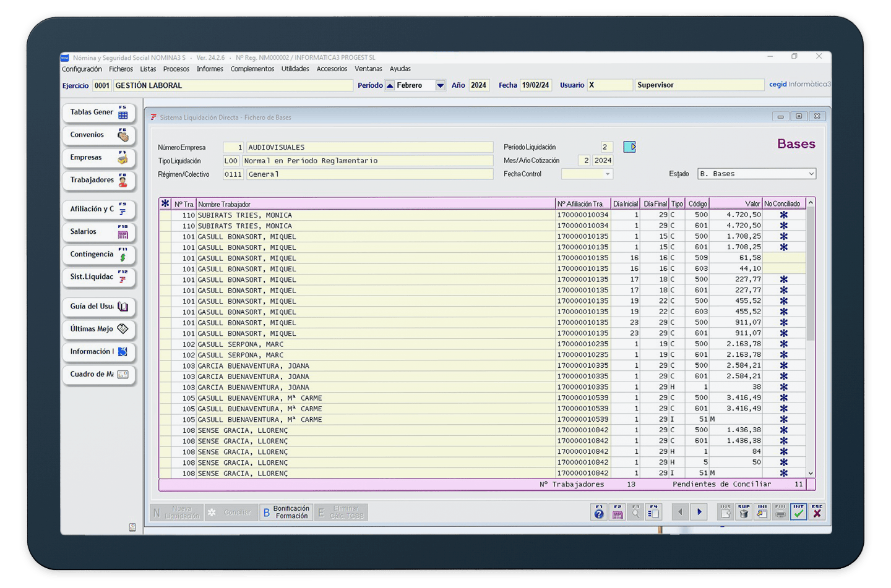This screenshot has height=588, width=891.
Task: Toggle No Conciliado mark for SUBIRATS code 500
Action: (783, 215)
